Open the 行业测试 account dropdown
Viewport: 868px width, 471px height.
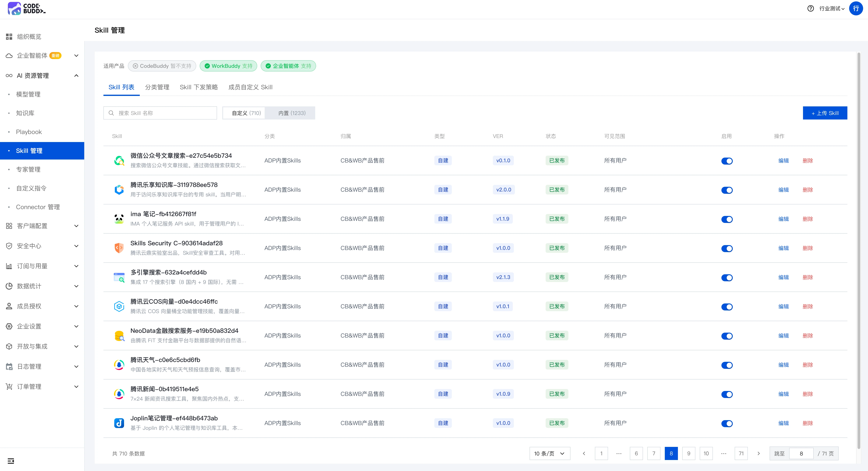832,9
